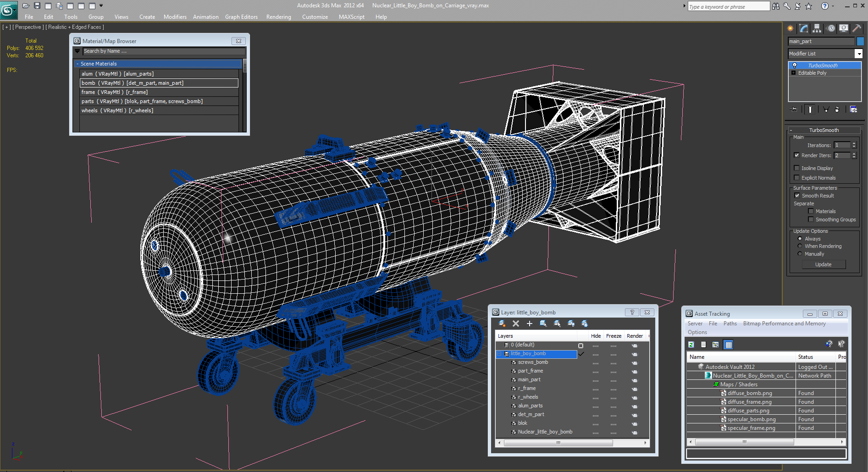Screen dimensions: 868x472
Task: Toggle Render Iters checkbox
Action: pyautogui.click(x=796, y=155)
